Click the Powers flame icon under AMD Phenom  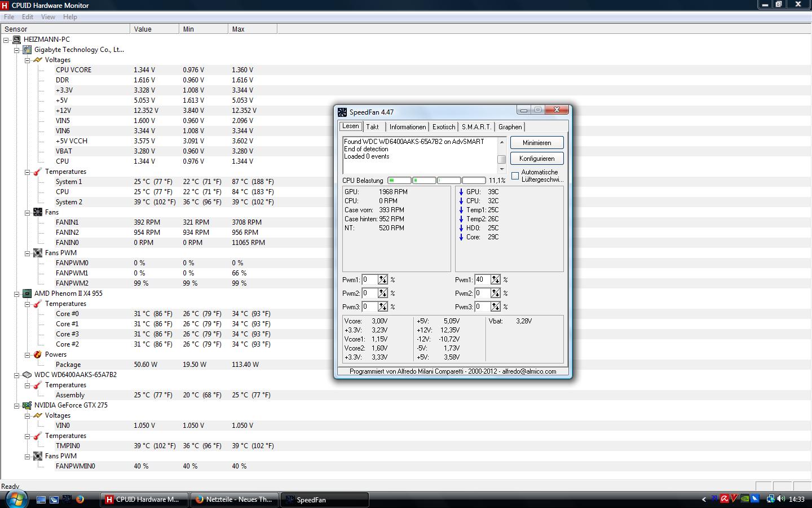tap(38, 354)
